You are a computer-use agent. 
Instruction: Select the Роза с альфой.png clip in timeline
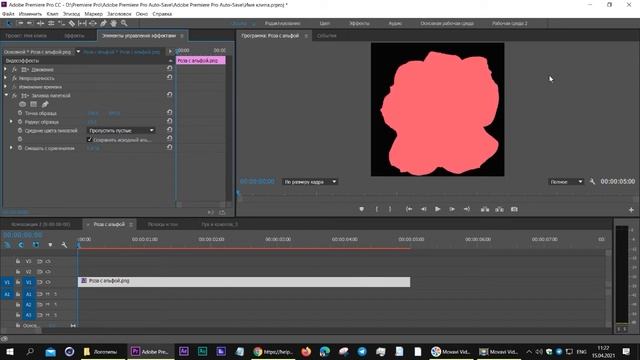click(244, 282)
